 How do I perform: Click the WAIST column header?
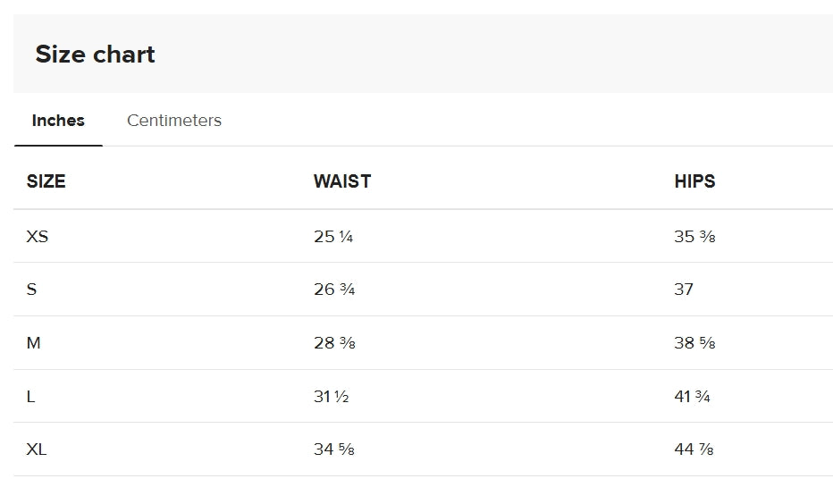(342, 181)
